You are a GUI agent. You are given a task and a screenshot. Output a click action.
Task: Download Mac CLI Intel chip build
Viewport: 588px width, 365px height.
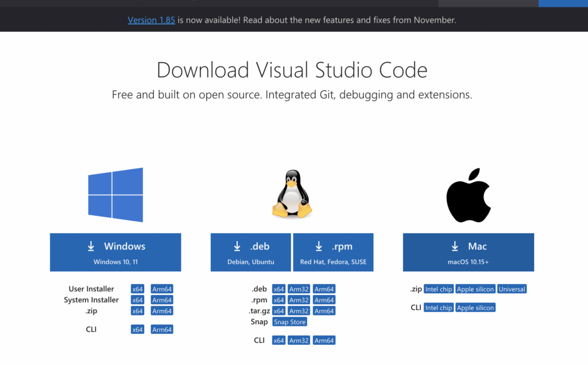(x=439, y=308)
